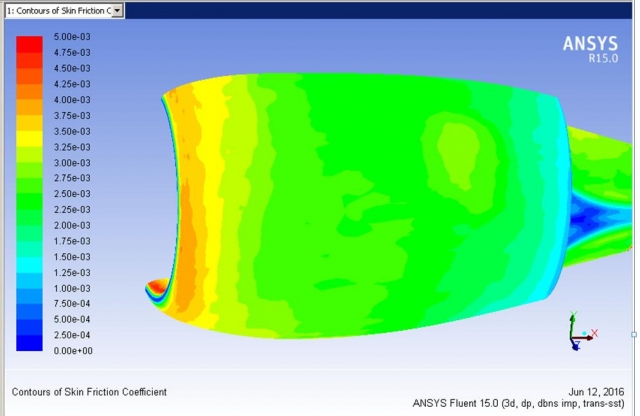Pick the red swatch at top of legend
The width and height of the screenshot is (640, 416).
pyautogui.click(x=29, y=44)
